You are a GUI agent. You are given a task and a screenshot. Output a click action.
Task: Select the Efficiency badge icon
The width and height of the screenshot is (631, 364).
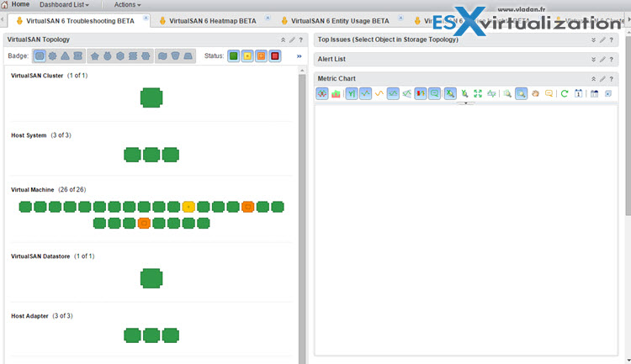pyautogui.click(x=162, y=56)
